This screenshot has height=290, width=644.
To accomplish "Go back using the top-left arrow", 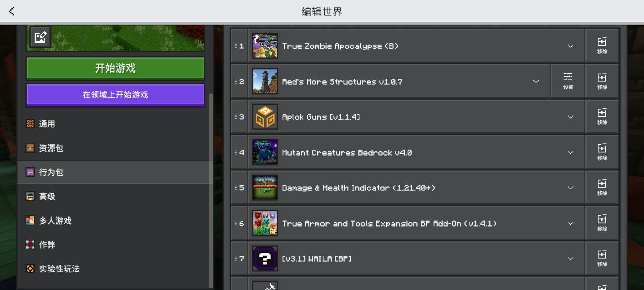I will [x=12, y=11].
